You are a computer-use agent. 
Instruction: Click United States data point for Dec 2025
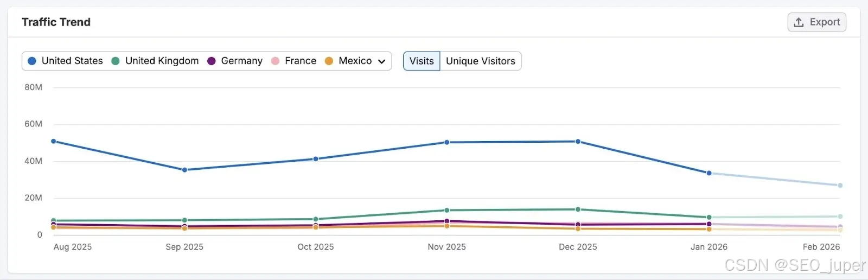coord(578,142)
